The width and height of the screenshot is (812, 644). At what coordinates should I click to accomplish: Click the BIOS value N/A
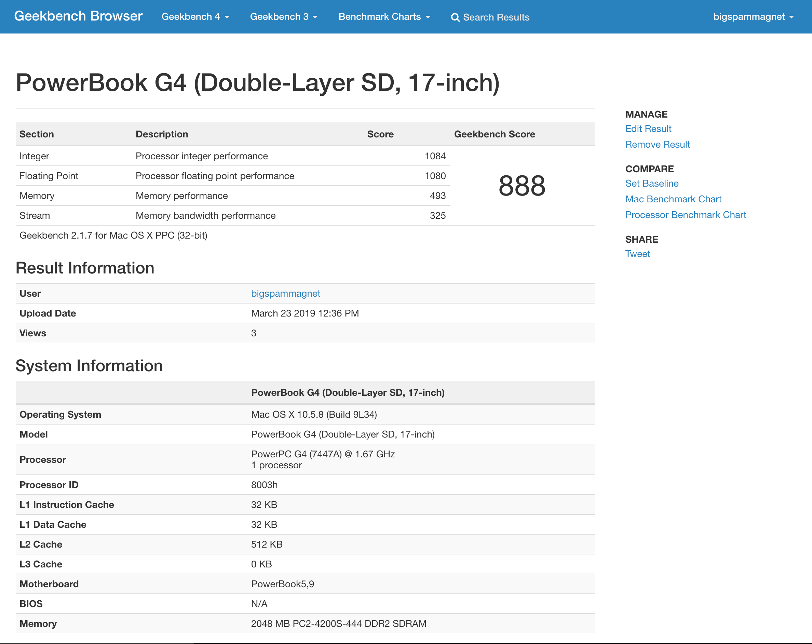point(259,604)
